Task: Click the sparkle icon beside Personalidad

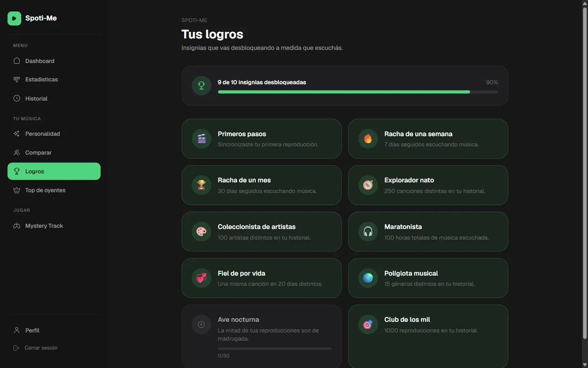Action: (17, 134)
